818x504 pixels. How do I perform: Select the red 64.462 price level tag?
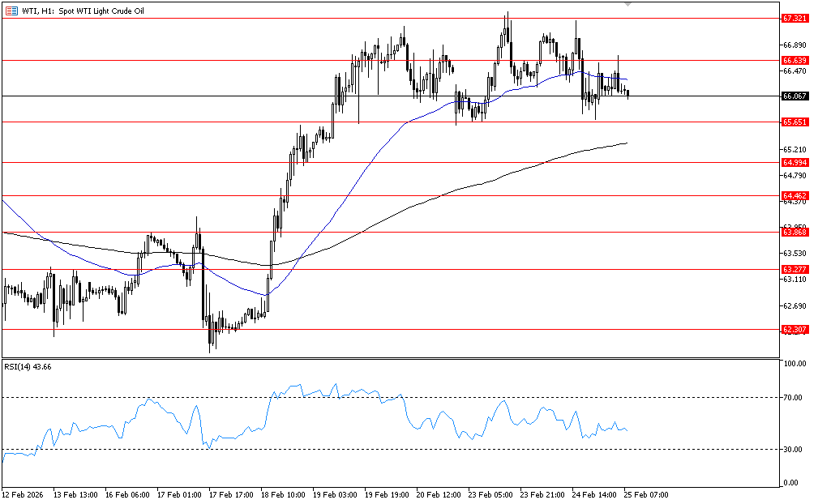coord(793,195)
